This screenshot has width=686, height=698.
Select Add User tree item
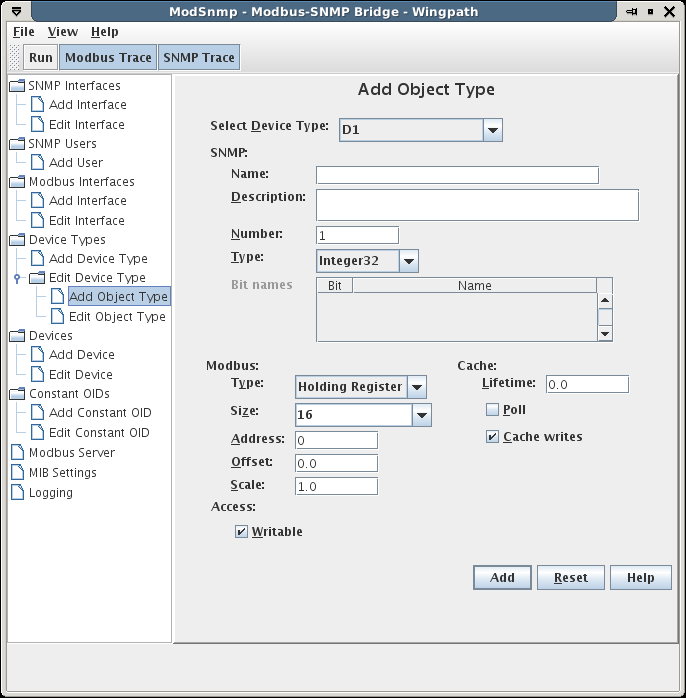[x=76, y=162]
